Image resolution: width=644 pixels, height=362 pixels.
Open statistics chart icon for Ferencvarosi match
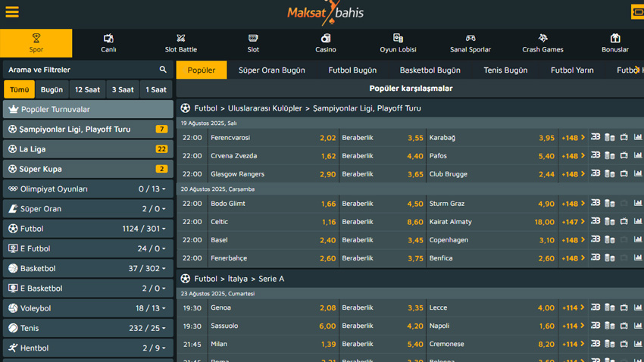[638, 137]
